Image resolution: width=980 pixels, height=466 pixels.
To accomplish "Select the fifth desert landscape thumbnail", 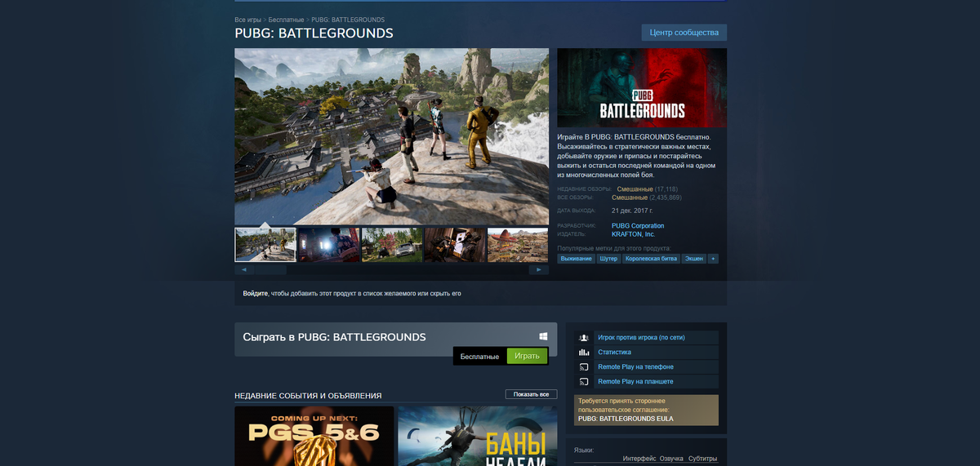I will click(x=518, y=245).
